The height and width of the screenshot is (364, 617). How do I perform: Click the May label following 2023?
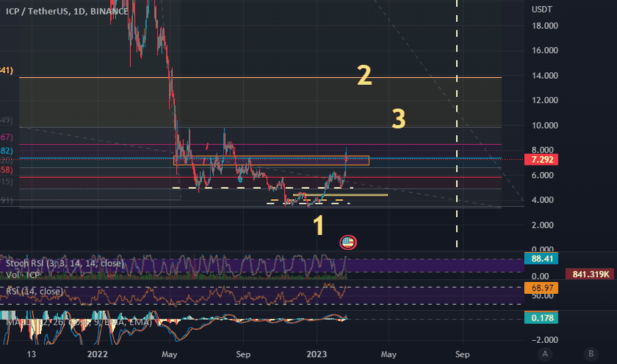click(x=389, y=354)
